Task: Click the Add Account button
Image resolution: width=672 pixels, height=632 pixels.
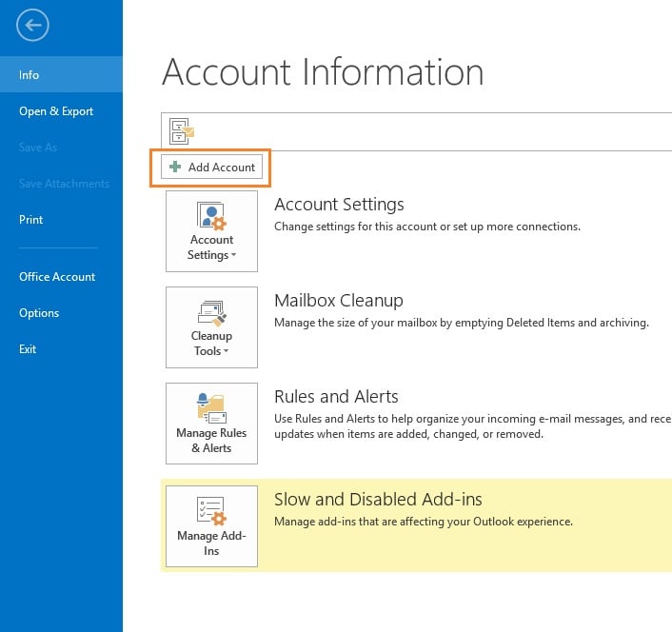Action: pyautogui.click(x=211, y=167)
